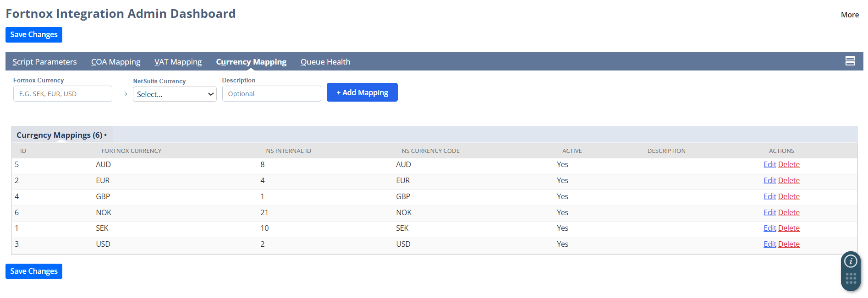Viewport: 868px width, 298px height.
Task: Click the DESCRIPTION column header
Action: [666, 151]
